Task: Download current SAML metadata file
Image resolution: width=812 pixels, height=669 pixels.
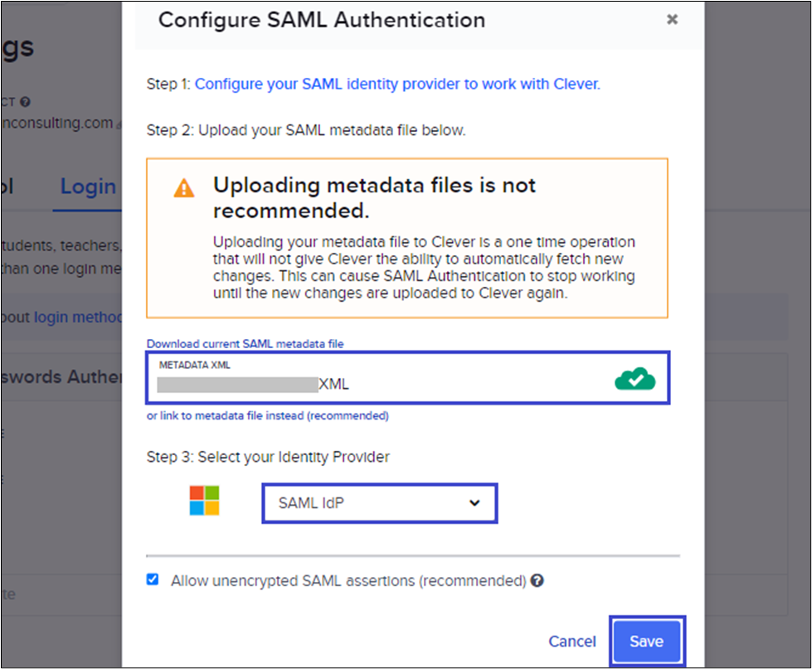Action: click(x=245, y=343)
